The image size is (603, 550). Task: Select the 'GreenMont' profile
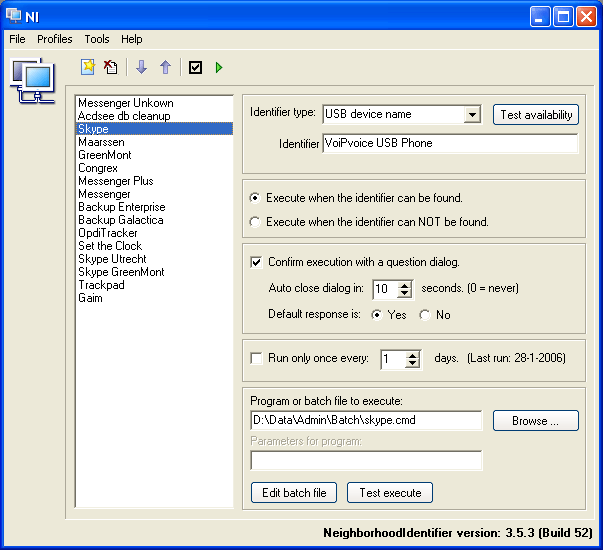click(154, 155)
